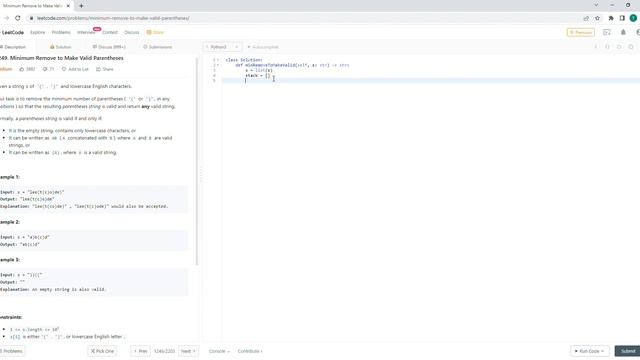Switch to the Solution tab
This screenshot has height=360, width=640.
pyautogui.click(x=60, y=47)
